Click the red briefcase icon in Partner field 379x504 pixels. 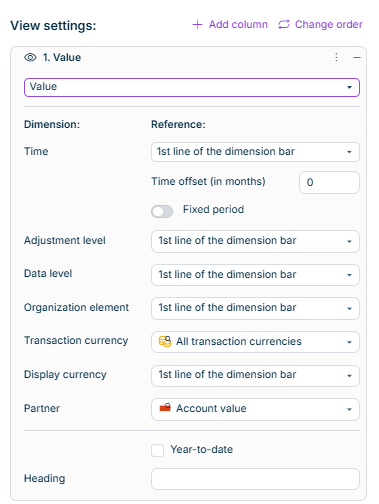pos(165,408)
